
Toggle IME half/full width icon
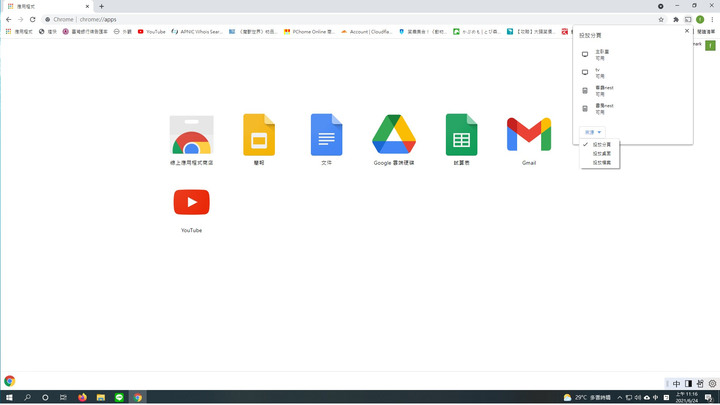pos(688,383)
